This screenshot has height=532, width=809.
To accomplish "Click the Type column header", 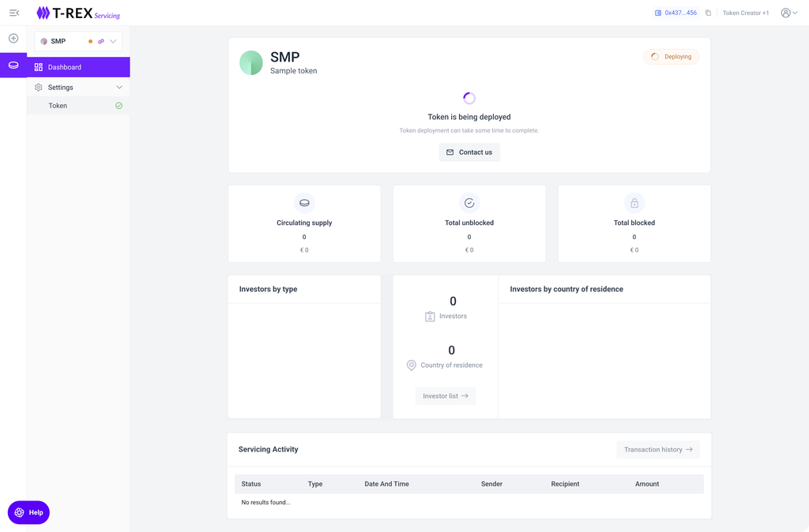I will [x=315, y=484].
